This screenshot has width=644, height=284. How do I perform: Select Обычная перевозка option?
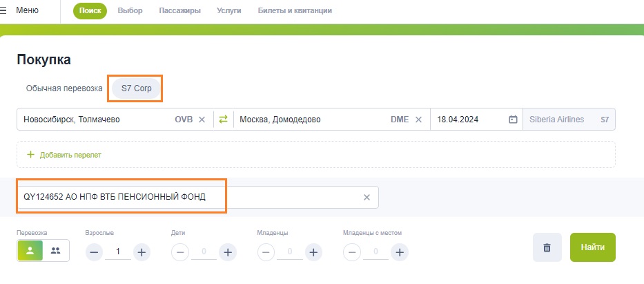(x=64, y=88)
